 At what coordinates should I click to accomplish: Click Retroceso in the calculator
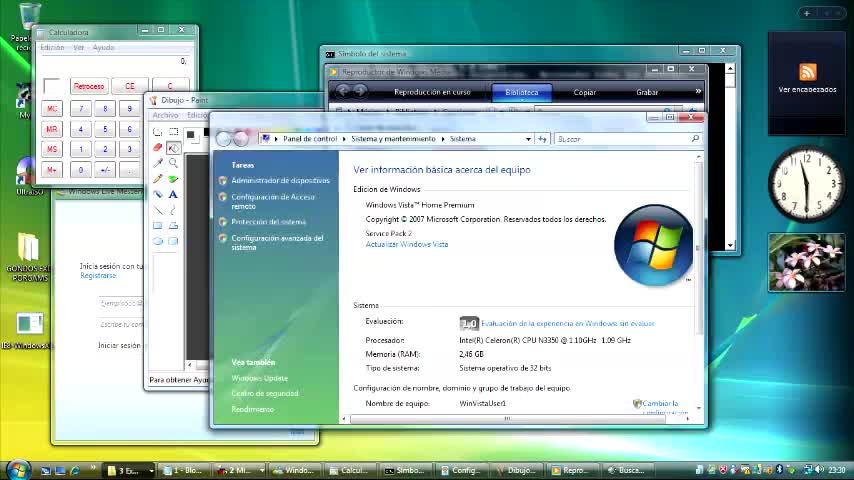point(89,86)
